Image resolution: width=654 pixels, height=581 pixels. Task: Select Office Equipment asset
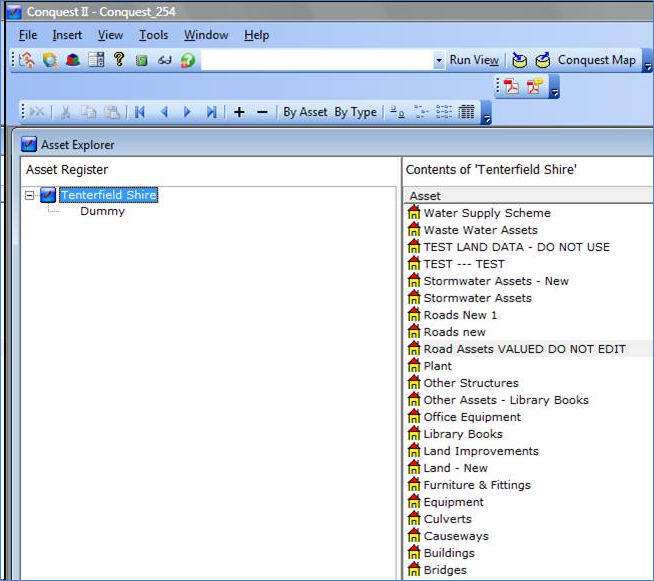[x=472, y=417]
